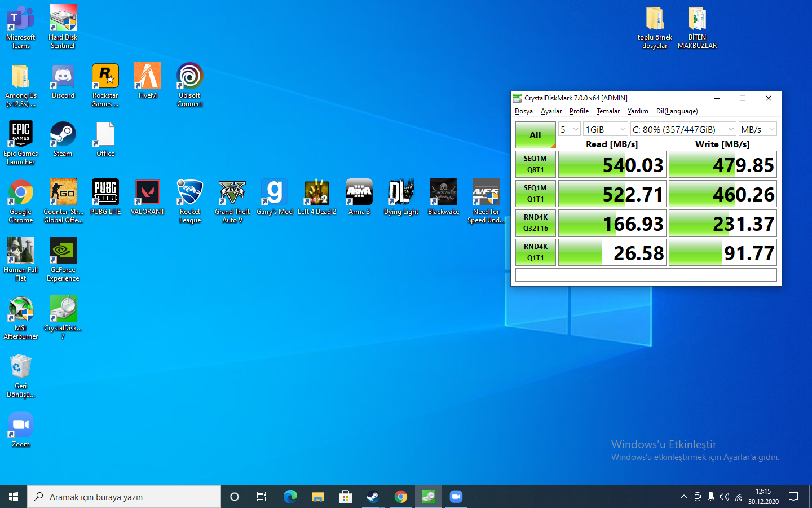Select the Rockstar Games launcher icon

click(x=105, y=85)
